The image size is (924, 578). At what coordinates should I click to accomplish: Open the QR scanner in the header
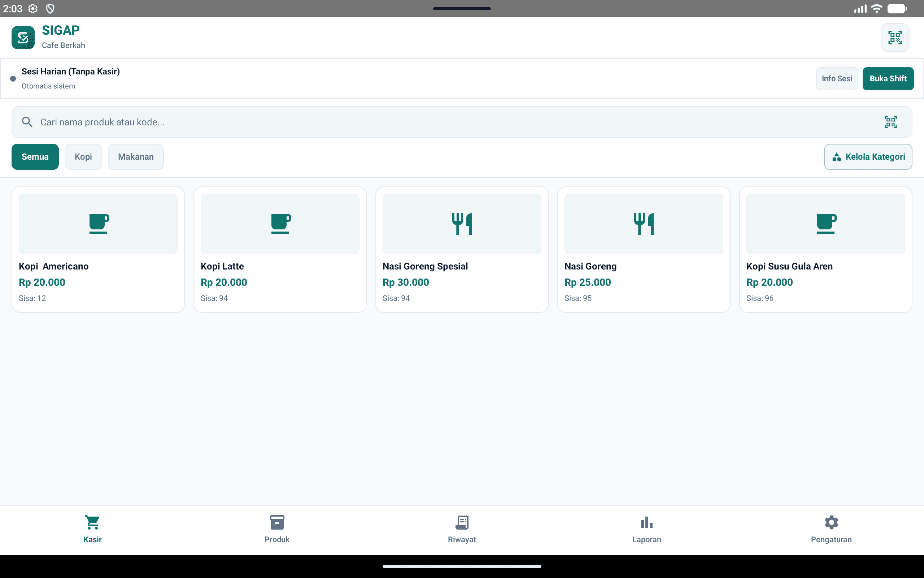click(895, 38)
